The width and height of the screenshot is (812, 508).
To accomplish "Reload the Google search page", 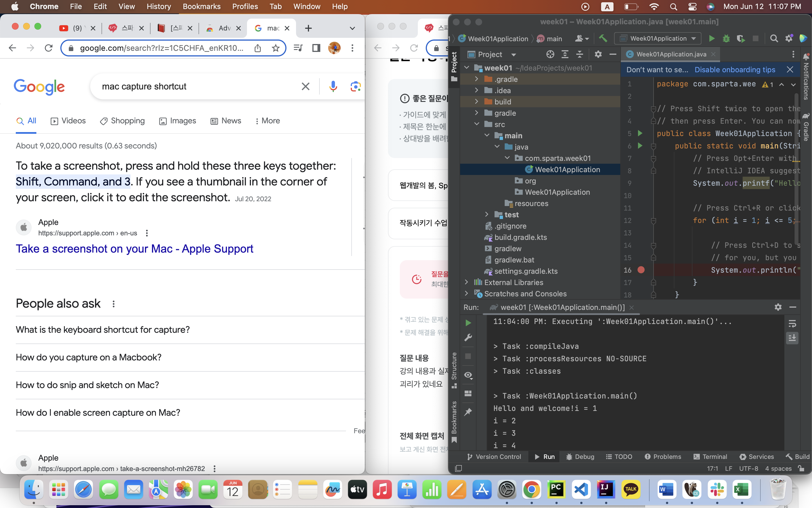I will pos(49,48).
